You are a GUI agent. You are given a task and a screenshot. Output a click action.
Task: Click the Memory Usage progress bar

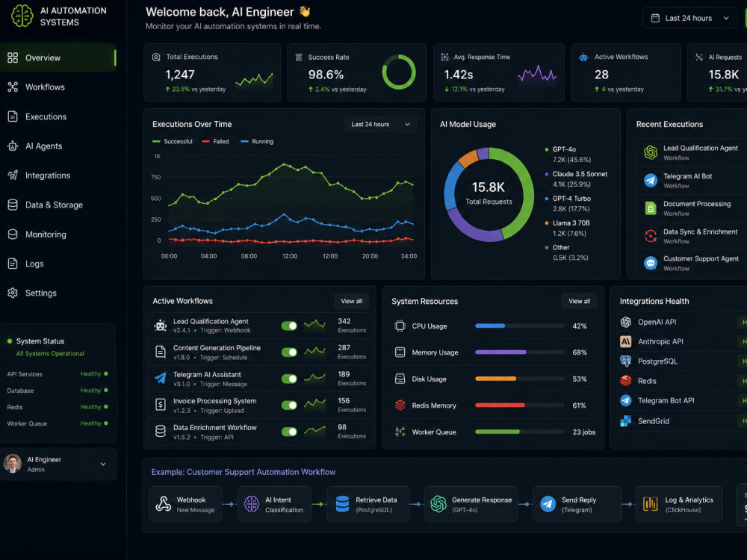click(x=520, y=352)
